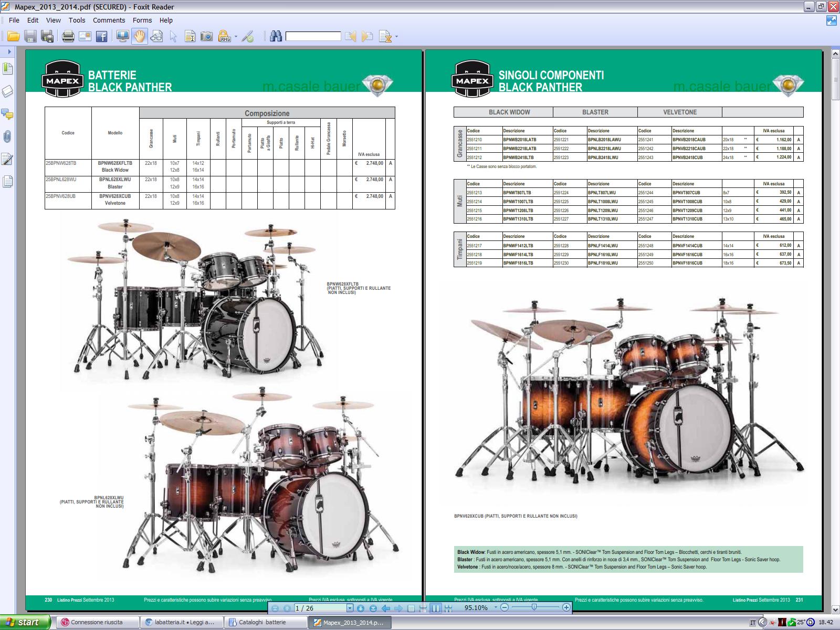Open the Tools menu
Screen dimensions: 840x630
coord(77,20)
